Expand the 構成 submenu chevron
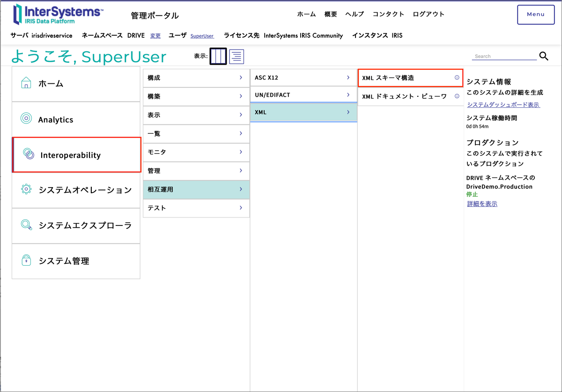Image resolution: width=562 pixels, height=392 pixels. [x=241, y=78]
